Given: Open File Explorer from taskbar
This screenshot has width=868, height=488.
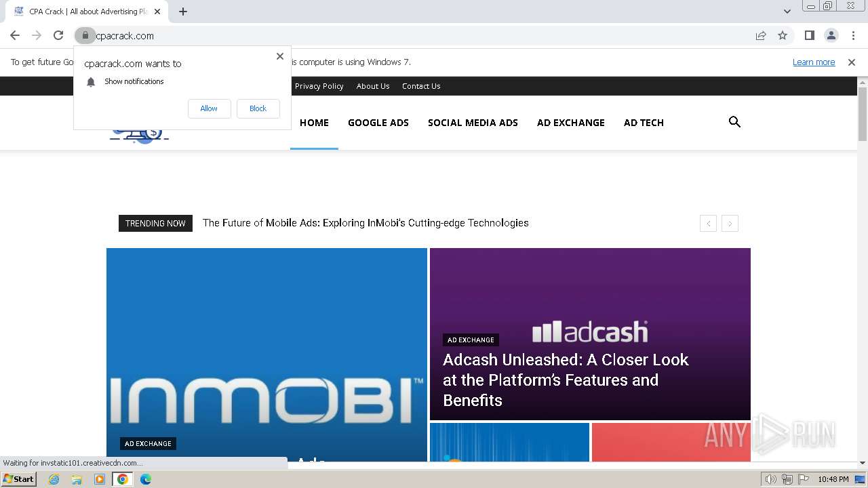Looking at the screenshot, I should coord(77,479).
